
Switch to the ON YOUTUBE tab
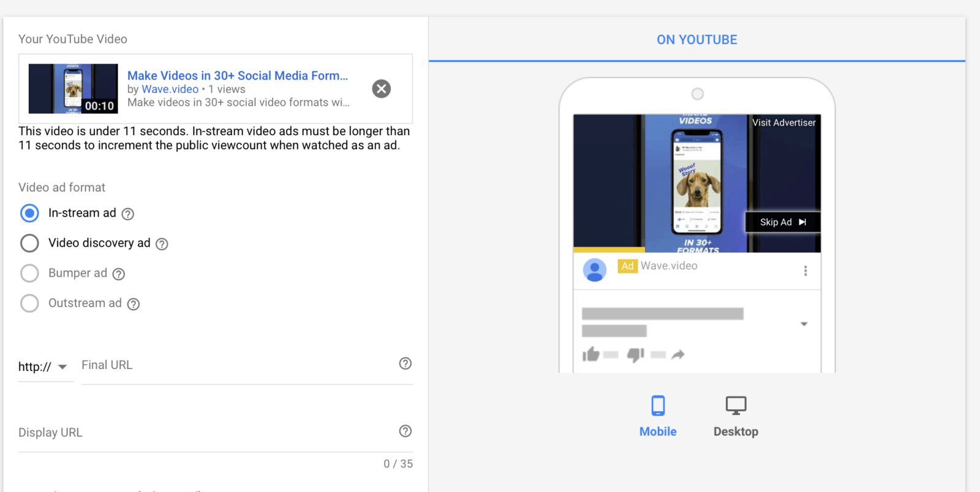pyautogui.click(x=697, y=40)
